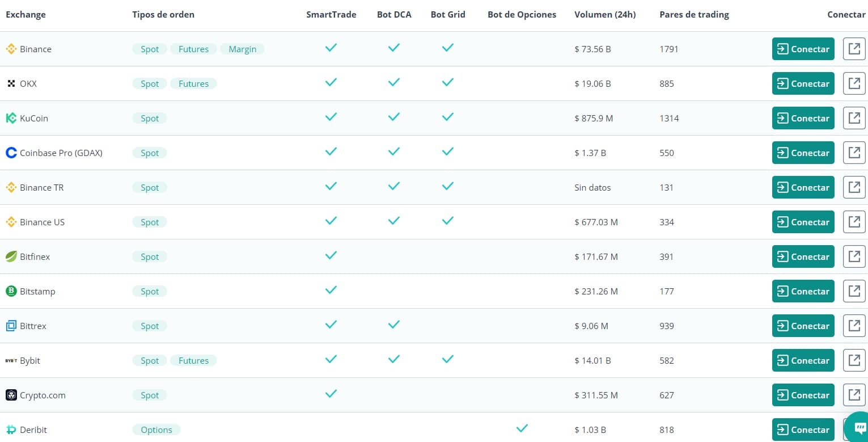The image size is (868, 442).
Task: Connect the Coinbase Pro (GDAX) exchange
Action: pyautogui.click(x=803, y=153)
